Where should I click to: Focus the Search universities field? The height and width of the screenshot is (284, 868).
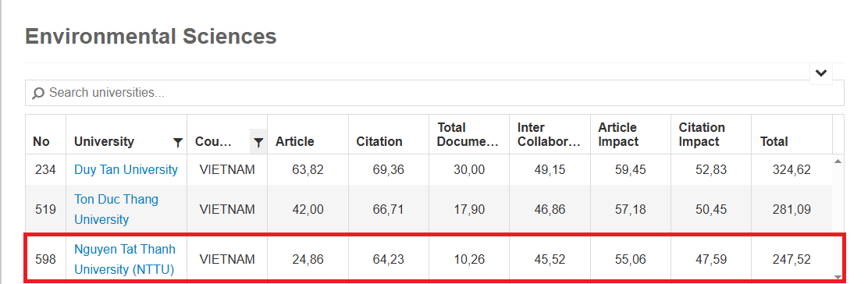(x=435, y=93)
